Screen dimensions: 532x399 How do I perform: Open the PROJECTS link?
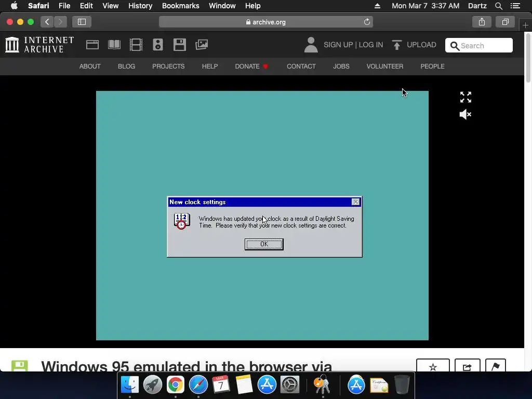coord(168,66)
